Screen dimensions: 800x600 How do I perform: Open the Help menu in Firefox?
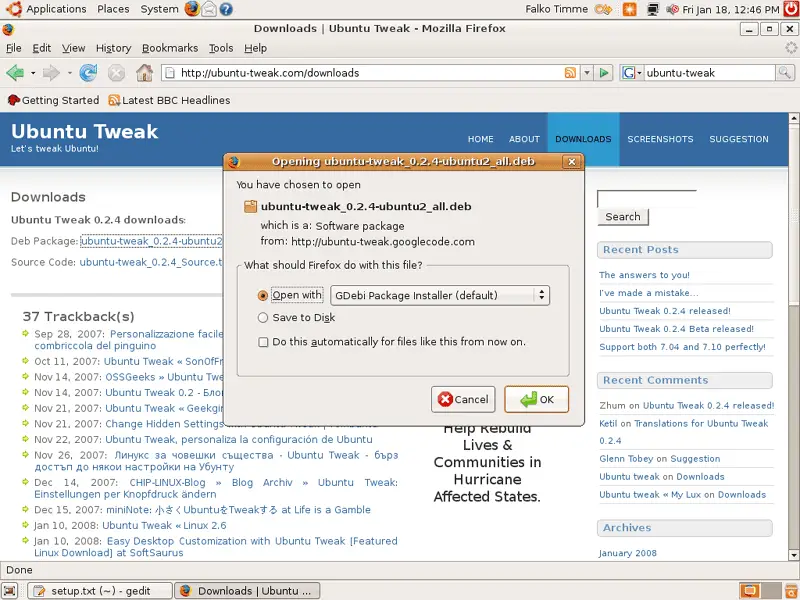point(255,48)
